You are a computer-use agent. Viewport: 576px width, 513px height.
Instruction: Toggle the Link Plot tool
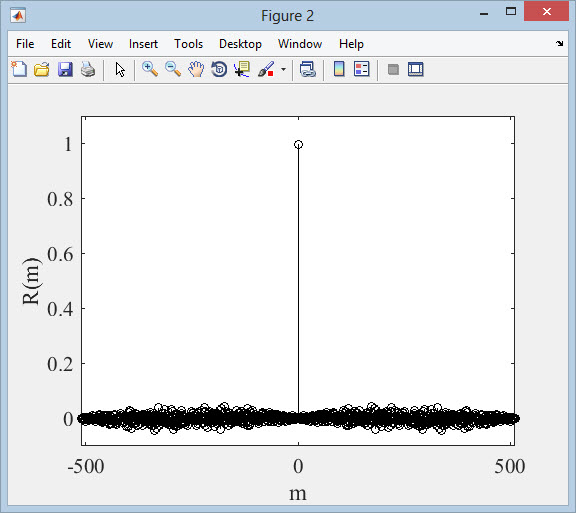(307, 69)
